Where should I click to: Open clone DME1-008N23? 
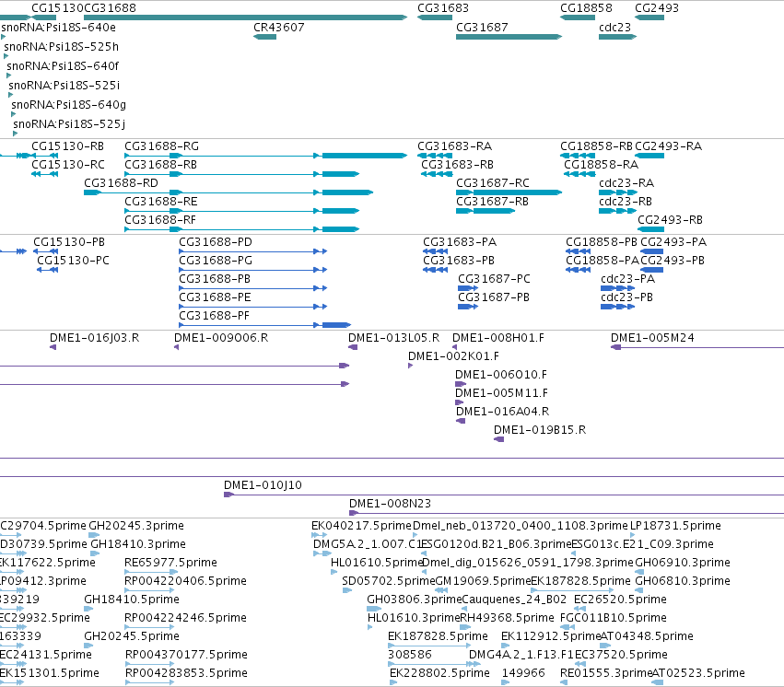(x=567, y=514)
